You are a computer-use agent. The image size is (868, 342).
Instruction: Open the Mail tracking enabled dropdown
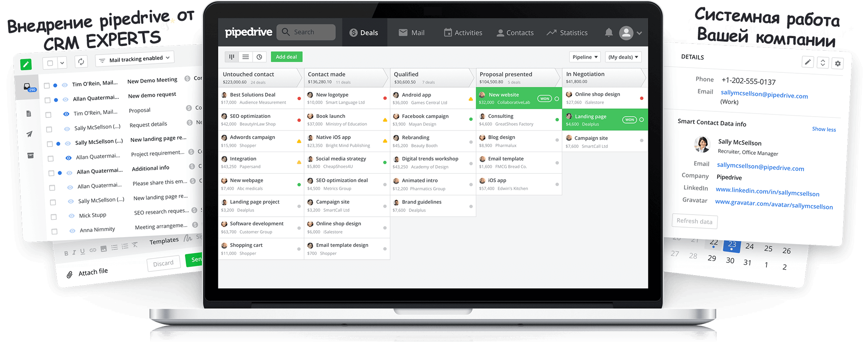135,59
